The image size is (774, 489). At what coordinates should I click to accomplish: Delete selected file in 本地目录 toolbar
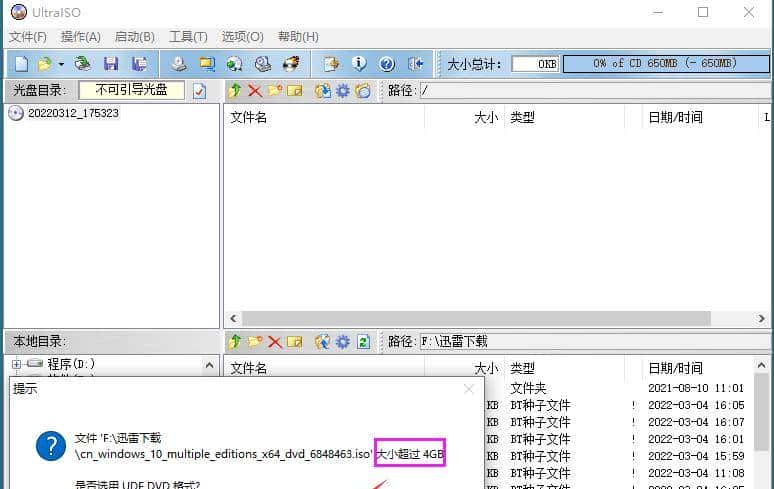tap(275, 341)
